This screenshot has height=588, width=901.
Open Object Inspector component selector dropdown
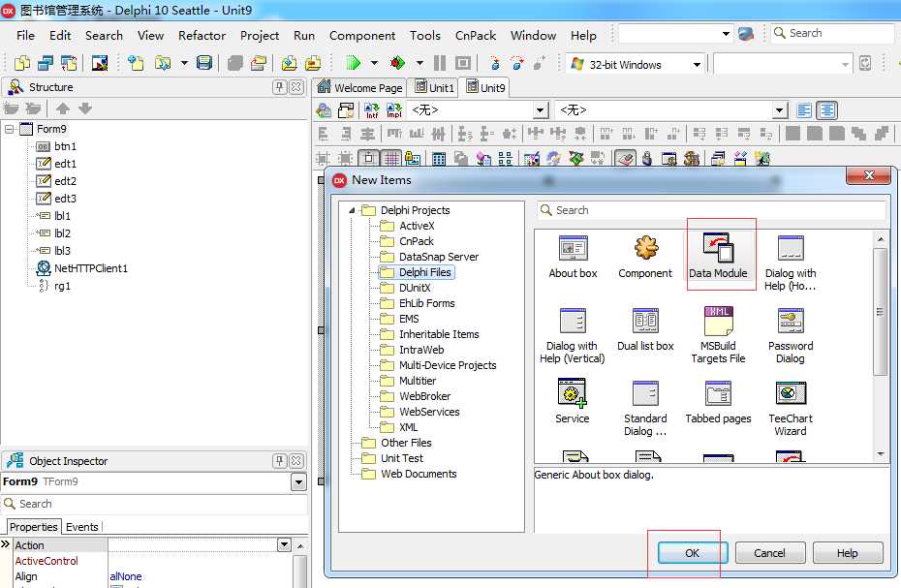(x=298, y=482)
